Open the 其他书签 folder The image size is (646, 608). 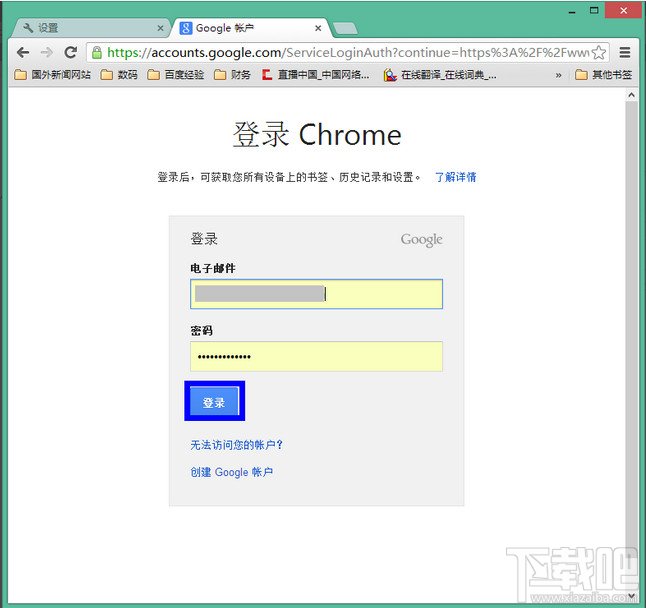tap(604, 75)
